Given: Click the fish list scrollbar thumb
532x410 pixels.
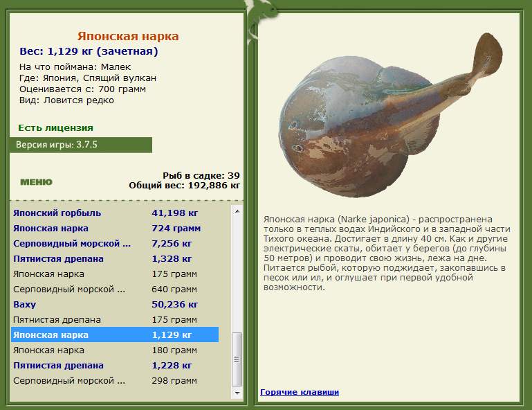Looking at the screenshot, I should pyautogui.click(x=237, y=359).
